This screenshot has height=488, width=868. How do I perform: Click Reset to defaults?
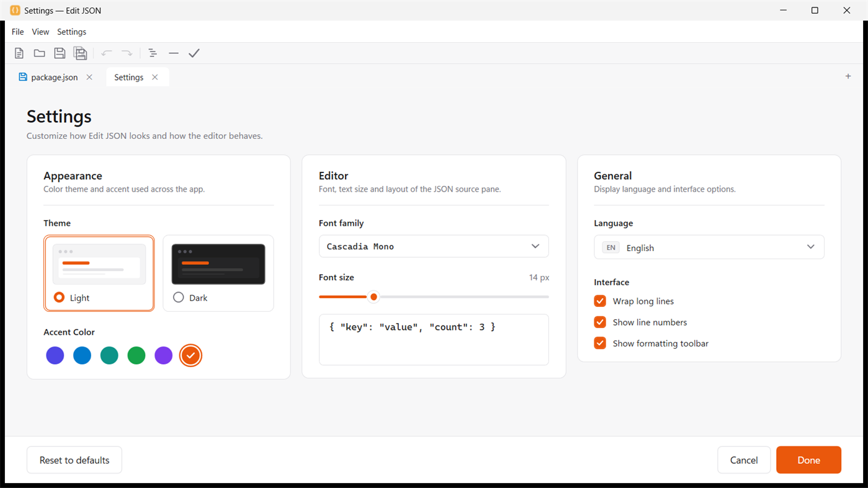(74, 460)
